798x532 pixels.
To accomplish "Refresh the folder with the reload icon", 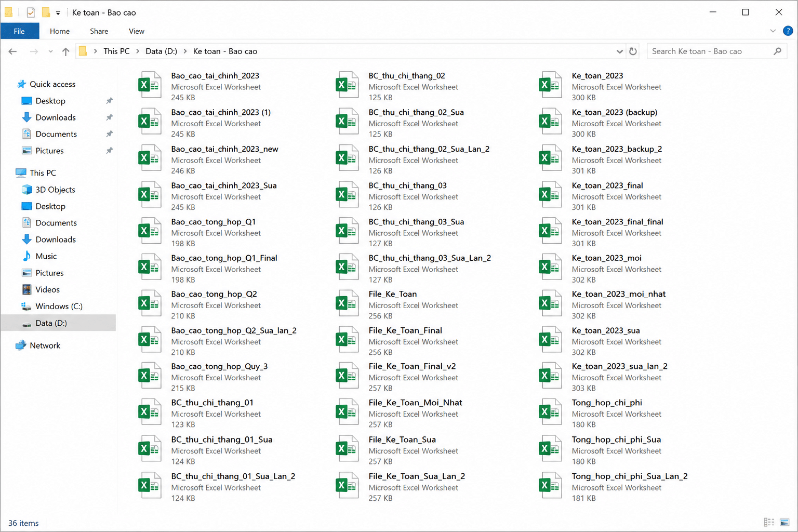I will [633, 51].
